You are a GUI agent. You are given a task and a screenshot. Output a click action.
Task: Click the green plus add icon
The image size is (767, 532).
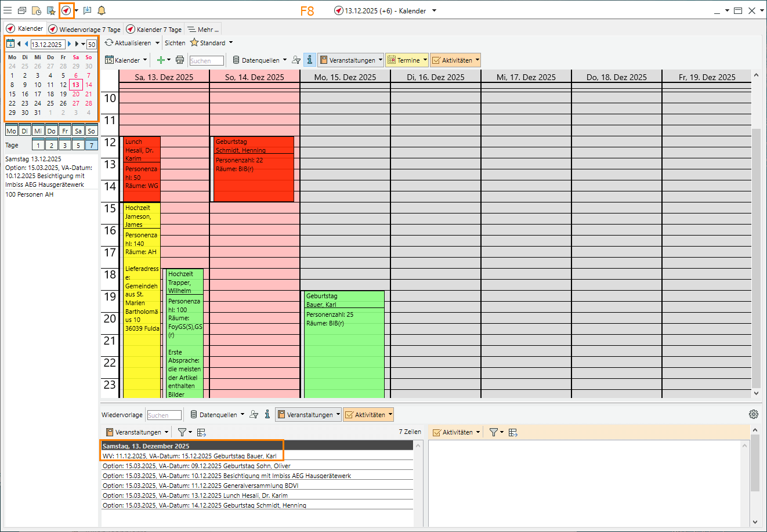click(161, 60)
